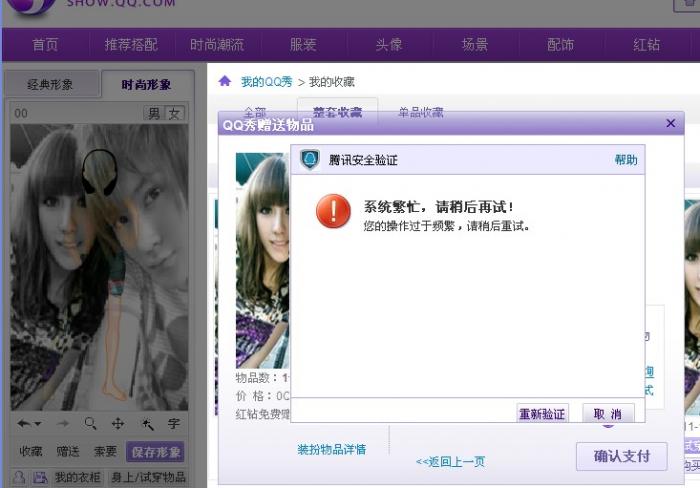
Task: Close the QQ秀赠送物品 dialog
Action: click(671, 123)
